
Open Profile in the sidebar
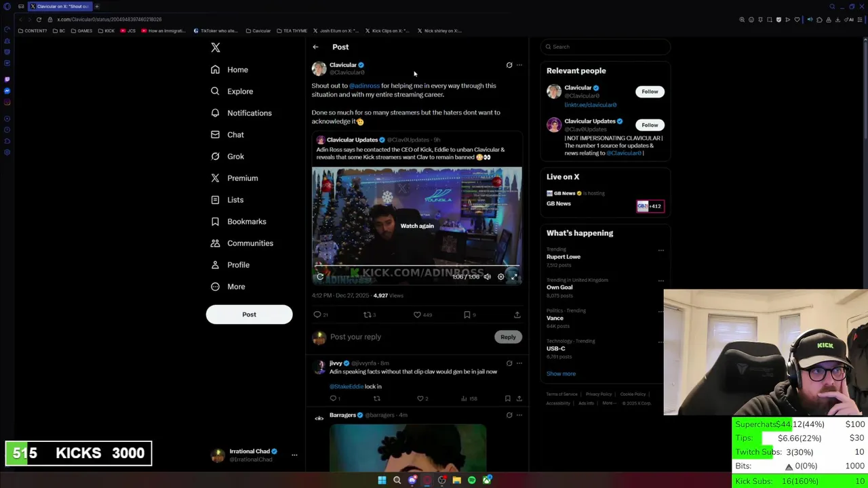(x=230, y=265)
